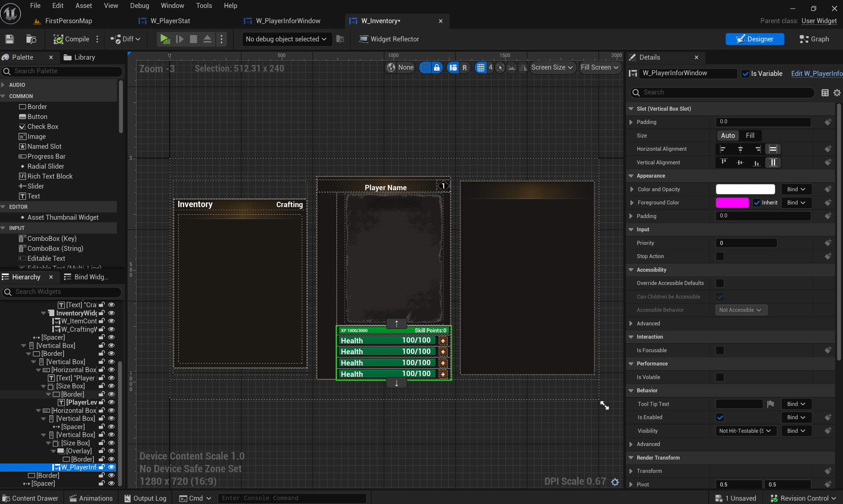
Task: Enable the Is Focusable checkbox
Action: [720, 350]
